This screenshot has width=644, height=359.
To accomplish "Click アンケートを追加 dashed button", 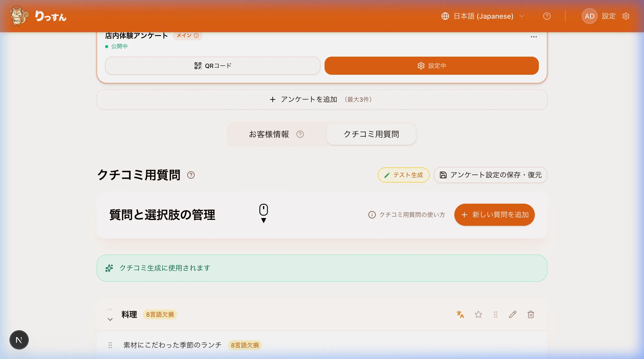I will (x=322, y=99).
